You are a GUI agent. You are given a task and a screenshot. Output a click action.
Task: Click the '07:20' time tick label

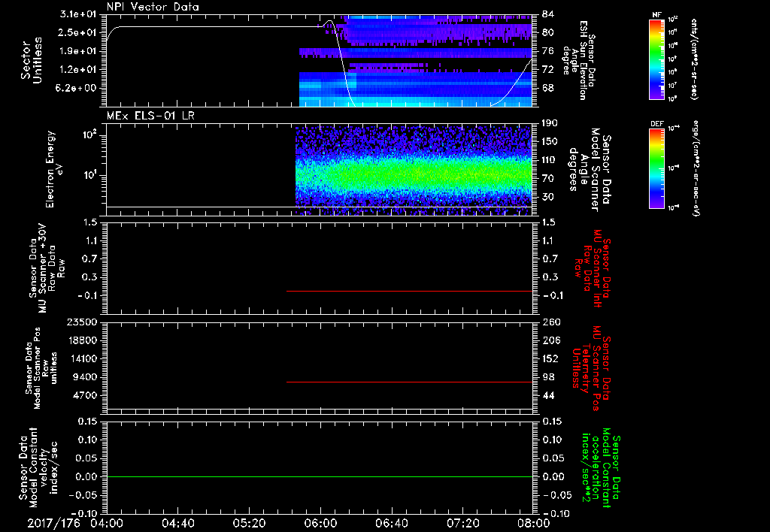(462, 523)
